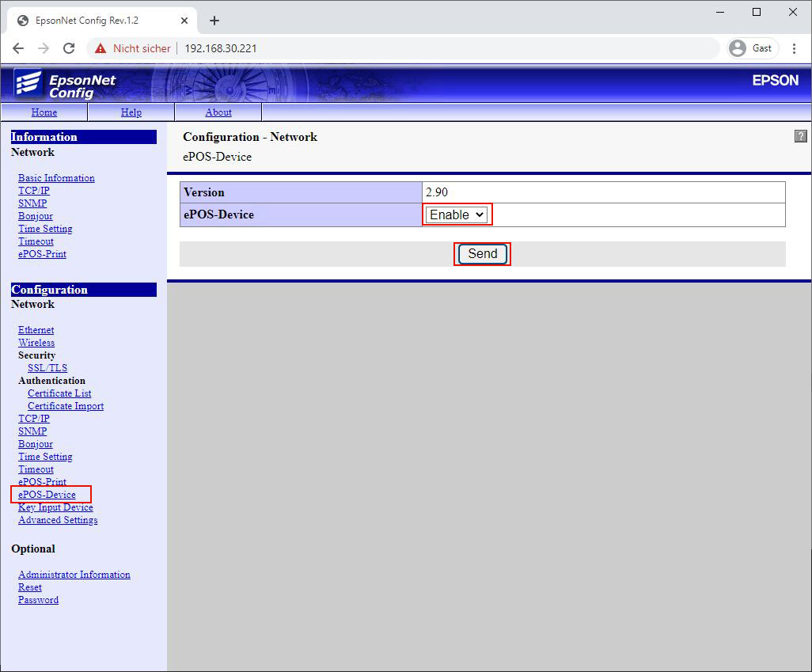Open the SSL/TLS security link

(x=47, y=368)
